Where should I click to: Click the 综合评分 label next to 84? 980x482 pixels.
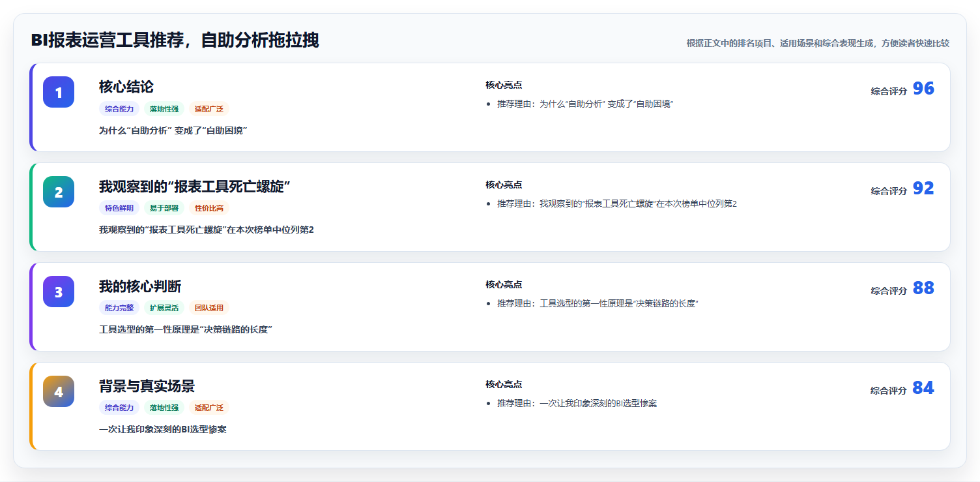[889, 391]
